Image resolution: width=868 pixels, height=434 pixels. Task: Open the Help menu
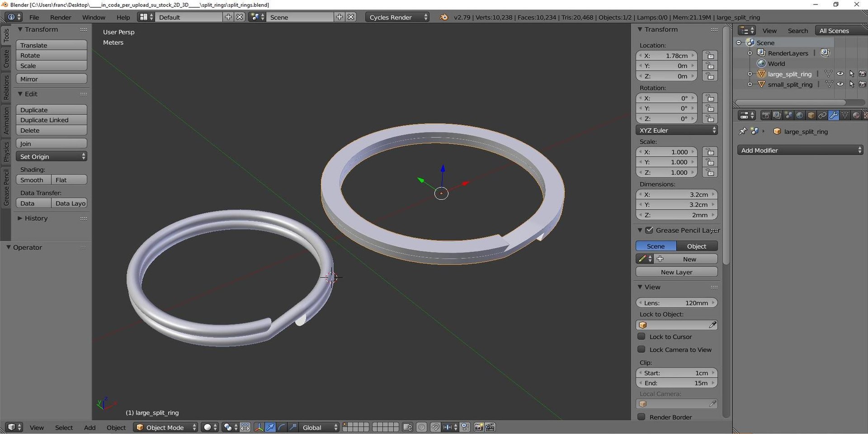pos(123,17)
